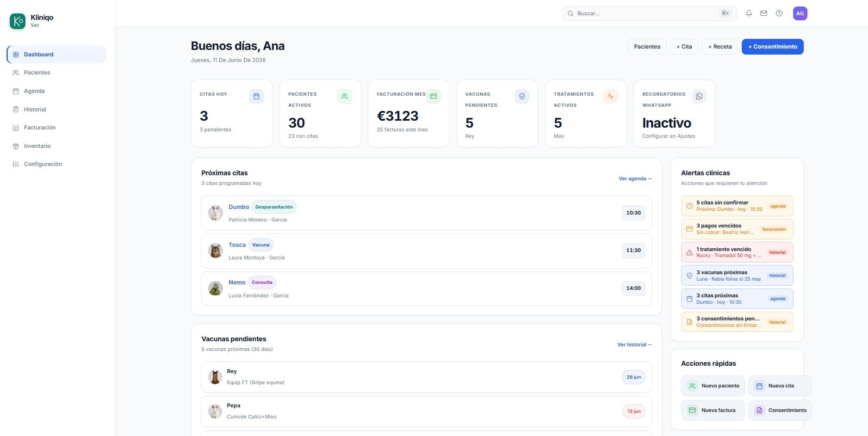This screenshot has height=436, width=868.
Task: Click the calendar icon in Citas Hoy card
Action: (x=256, y=96)
